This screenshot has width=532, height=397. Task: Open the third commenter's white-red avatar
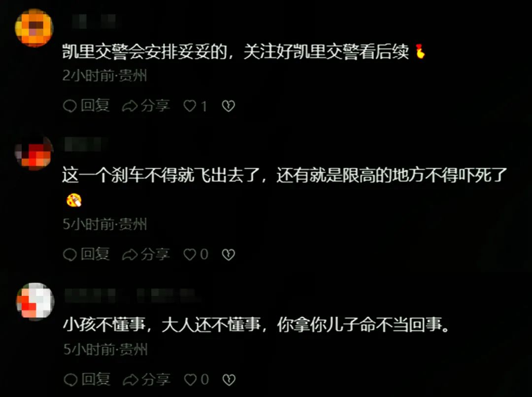[35, 301]
